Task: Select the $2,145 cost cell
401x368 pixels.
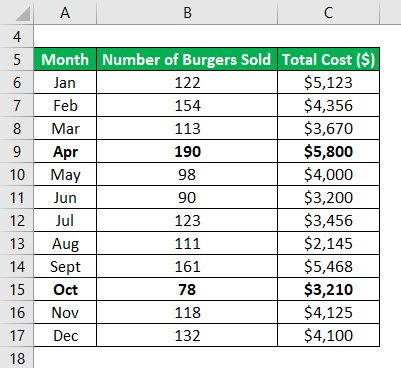Action: point(328,243)
